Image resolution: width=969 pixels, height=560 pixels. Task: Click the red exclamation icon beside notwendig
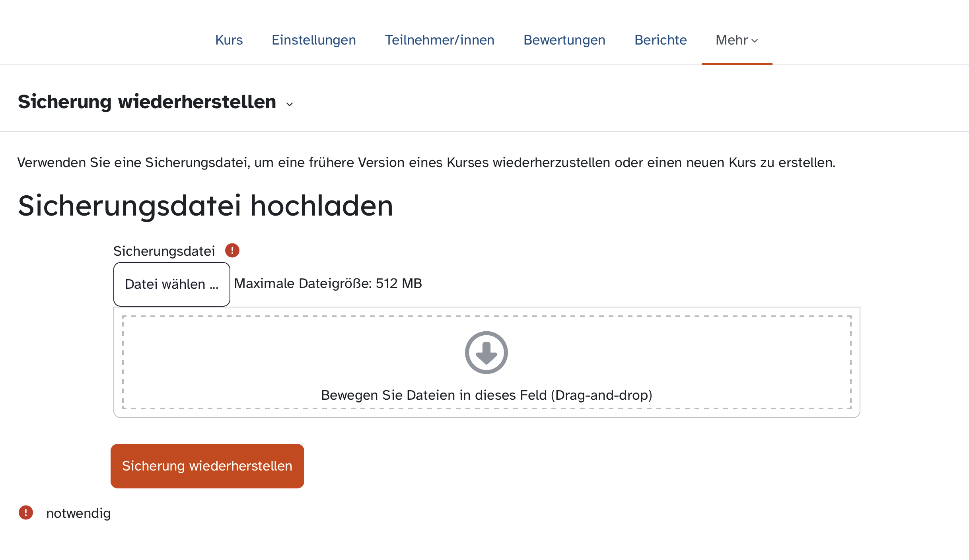click(26, 513)
